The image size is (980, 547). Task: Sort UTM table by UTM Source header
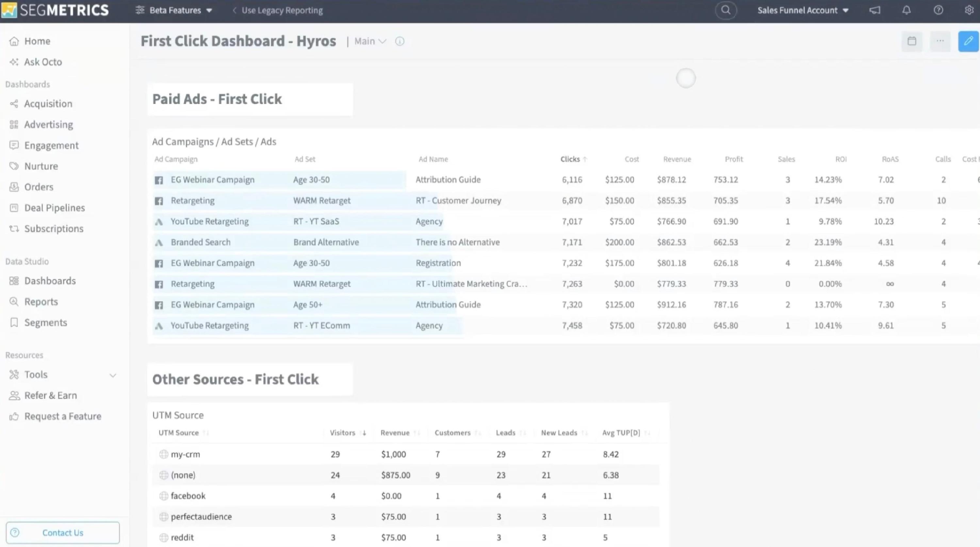(x=183, y=433)
